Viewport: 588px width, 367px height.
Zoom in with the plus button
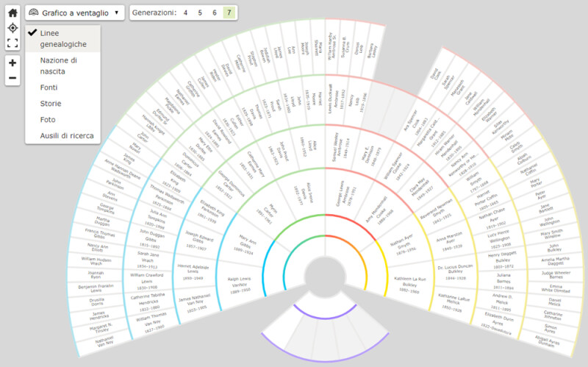pos(12,63)
